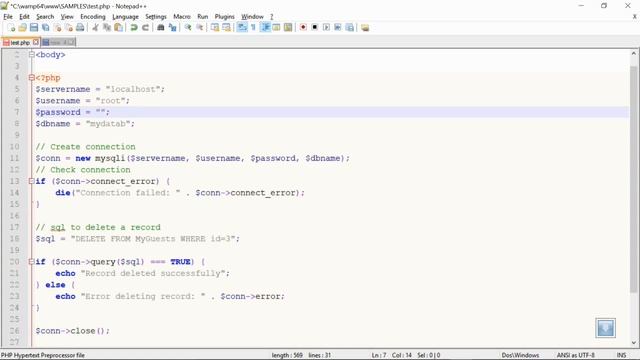Click the Save recorded macro icon

pos(349,27)
